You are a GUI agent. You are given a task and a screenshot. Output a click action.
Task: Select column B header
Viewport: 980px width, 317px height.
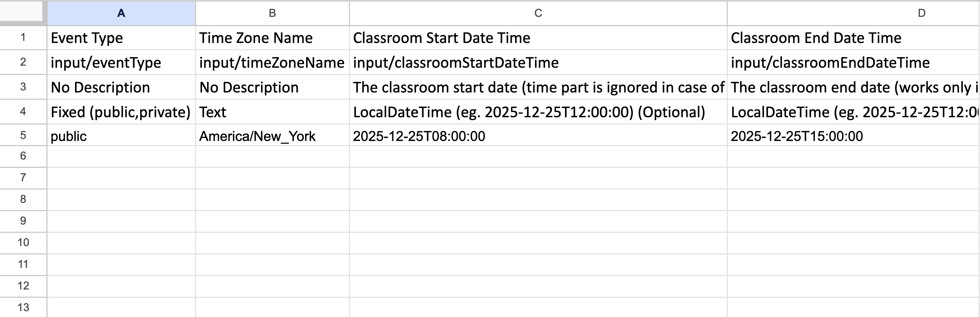click(272, 13)
